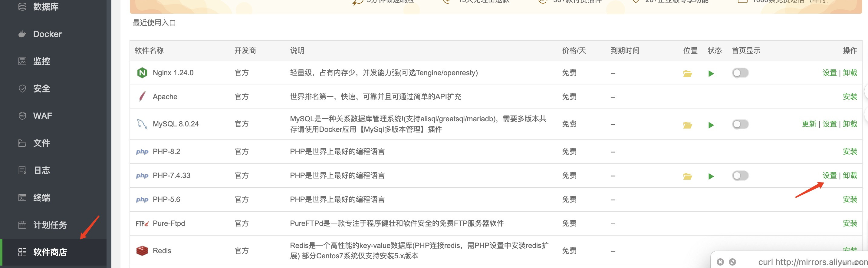
Task: Open PHP-7.4.33 install folder location icon
Action: (x=687, y=176)
